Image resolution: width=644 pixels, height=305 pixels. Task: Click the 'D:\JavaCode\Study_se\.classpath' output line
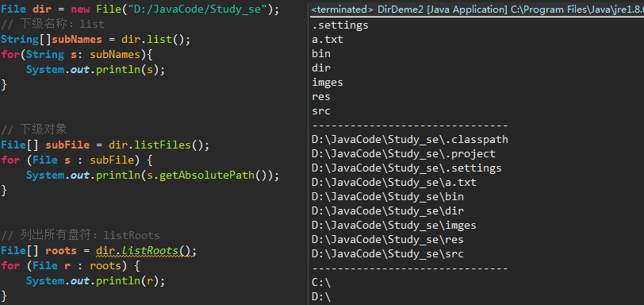coord(410,140)
